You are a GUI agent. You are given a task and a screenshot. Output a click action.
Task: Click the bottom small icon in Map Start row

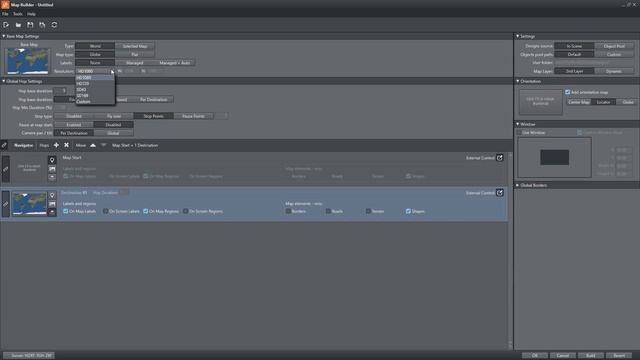[52, 177]
